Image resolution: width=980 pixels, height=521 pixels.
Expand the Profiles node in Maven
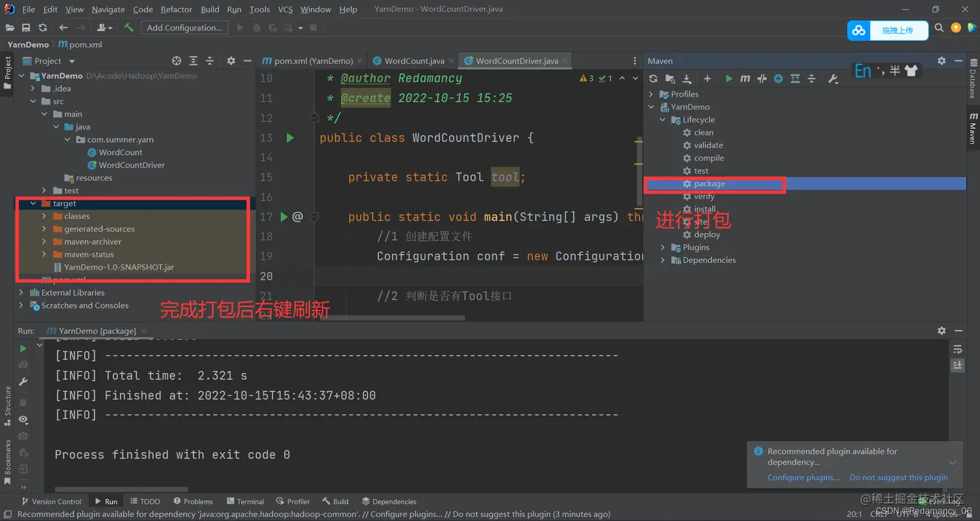click(x=652, y=94)
